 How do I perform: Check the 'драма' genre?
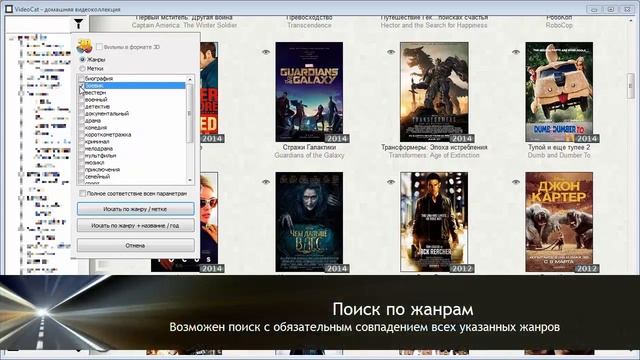(81, 121)
